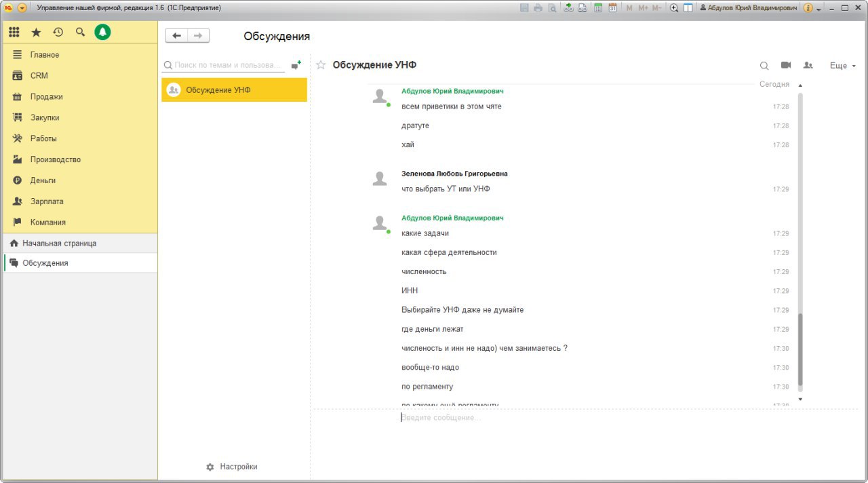Start a new discussion with plus icon
Screen dimensions: 868x483
tap(296, 65)
